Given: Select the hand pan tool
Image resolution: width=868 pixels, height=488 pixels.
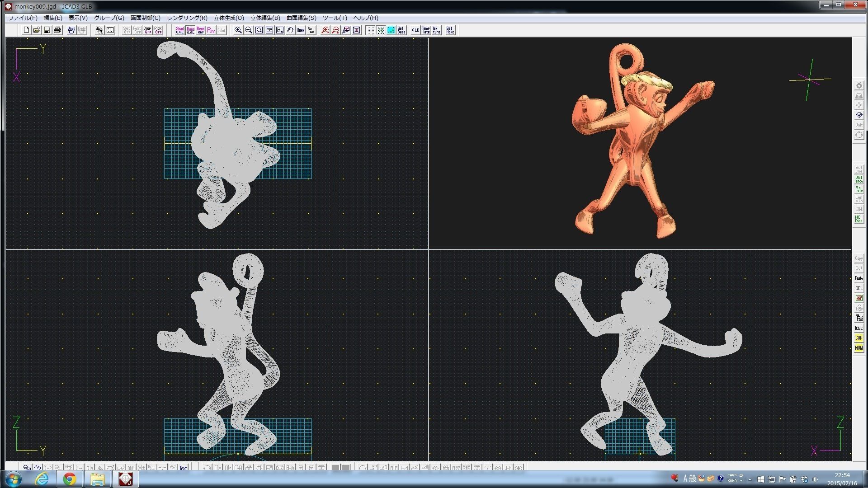Looking at the screenshot, I should point(290,30).
